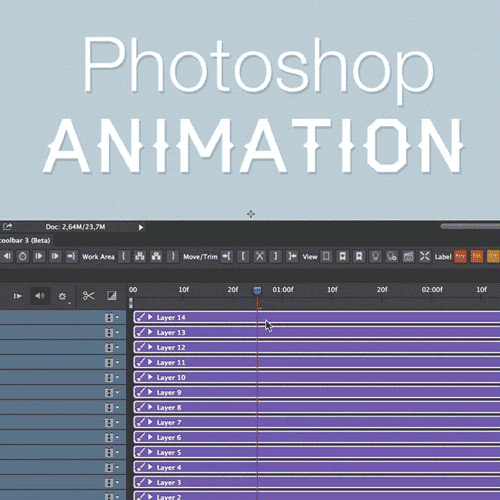This screenshot has width=500, height=500.
Task: Click the work area start handle below 00
Action: 131,303
